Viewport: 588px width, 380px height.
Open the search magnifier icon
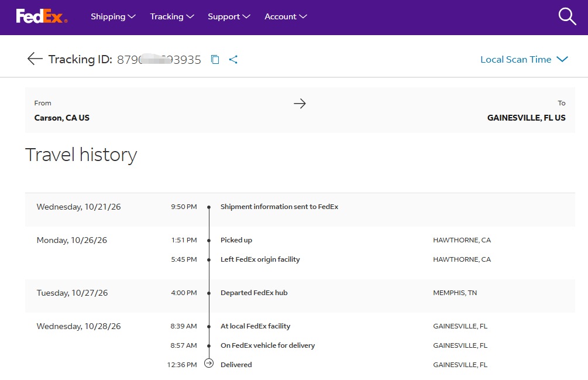(x=567, y=16)
